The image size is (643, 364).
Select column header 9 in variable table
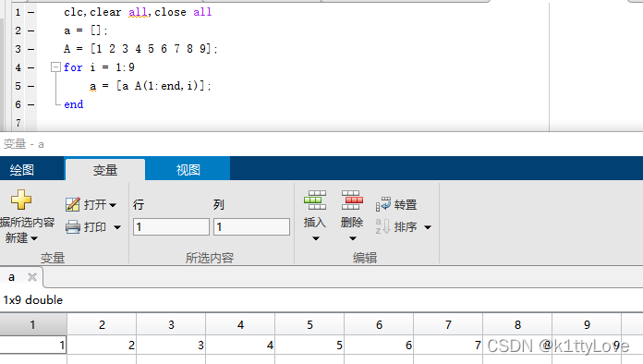click(587, 324)
